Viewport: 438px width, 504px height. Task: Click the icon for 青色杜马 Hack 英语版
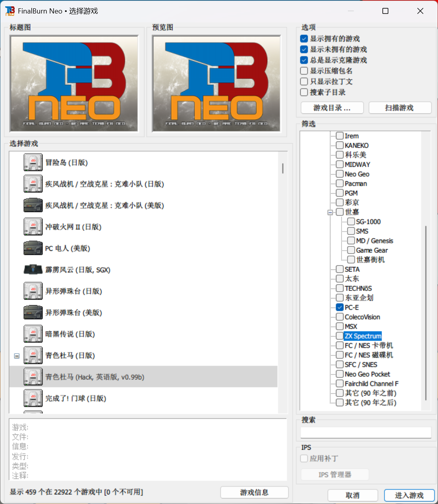coord(33,377)
